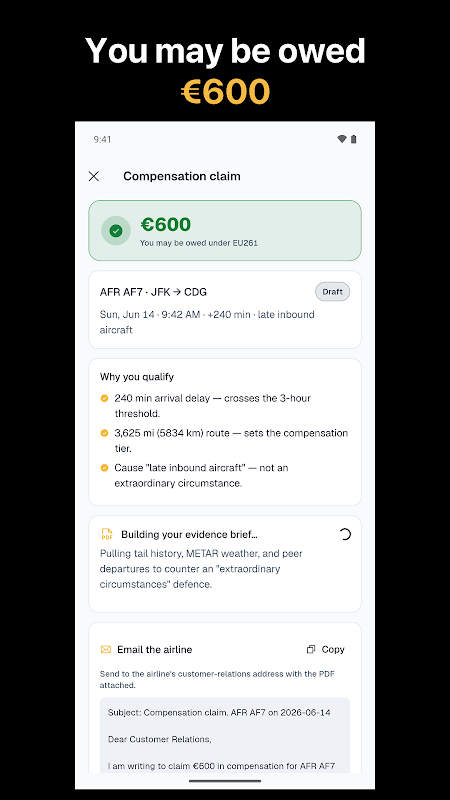
Task: Close the Compensation claim screen
Action: click(94, 177)
